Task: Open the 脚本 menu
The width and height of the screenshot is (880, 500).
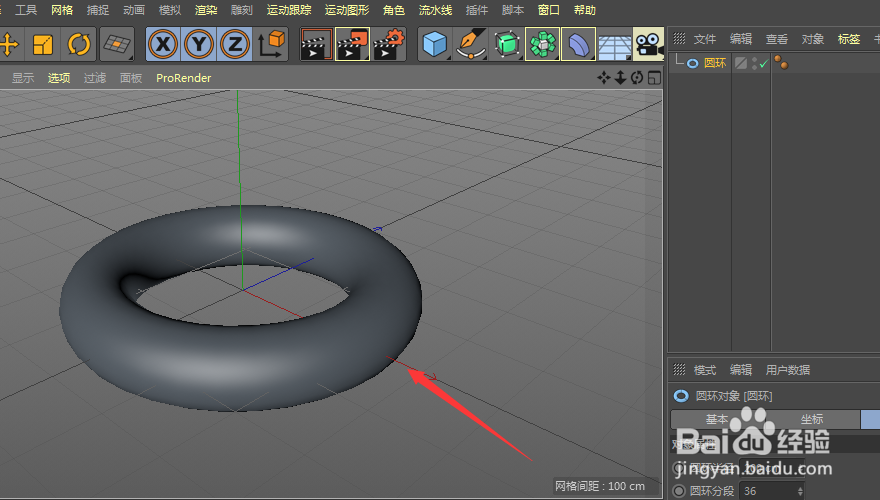Action: [x=513, y=10]
